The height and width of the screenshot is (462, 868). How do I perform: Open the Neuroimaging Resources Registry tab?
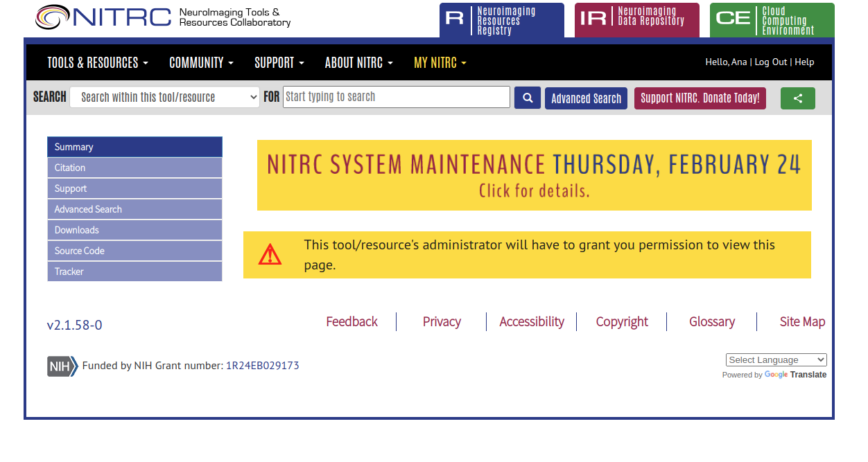(501, 20)
